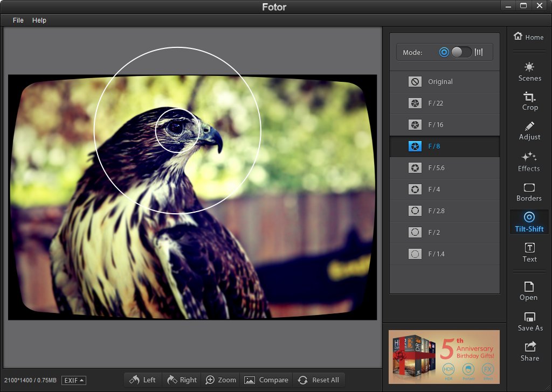
Task: Rotate image with Left button
Action: pyautogui.click(x=143, y=380)
